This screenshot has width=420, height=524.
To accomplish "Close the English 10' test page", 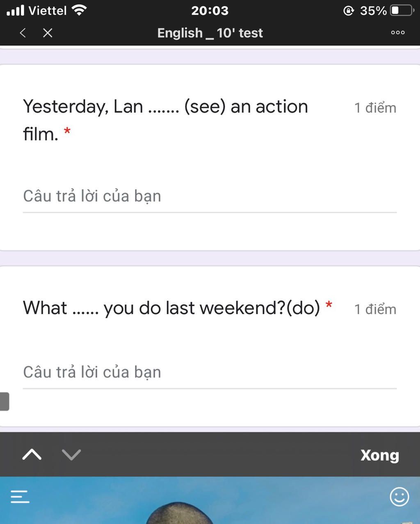I will pyautogui.click(x=48, y=33).
